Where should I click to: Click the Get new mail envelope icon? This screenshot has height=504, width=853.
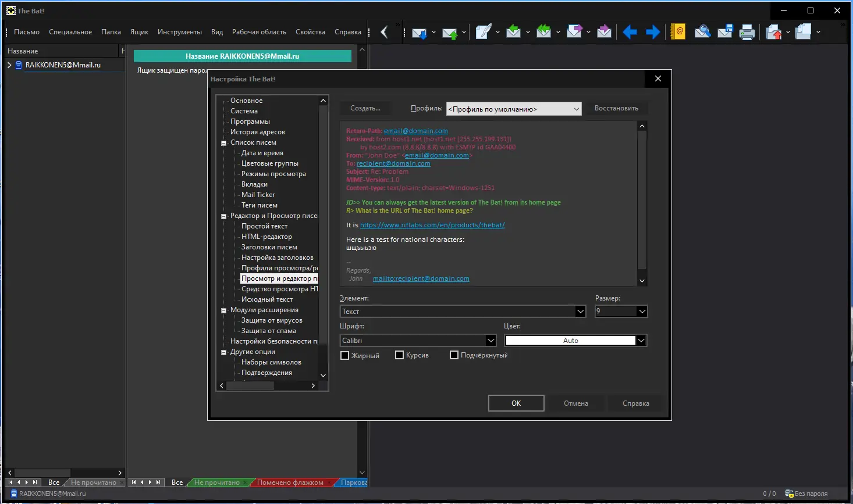click(420, 32)
